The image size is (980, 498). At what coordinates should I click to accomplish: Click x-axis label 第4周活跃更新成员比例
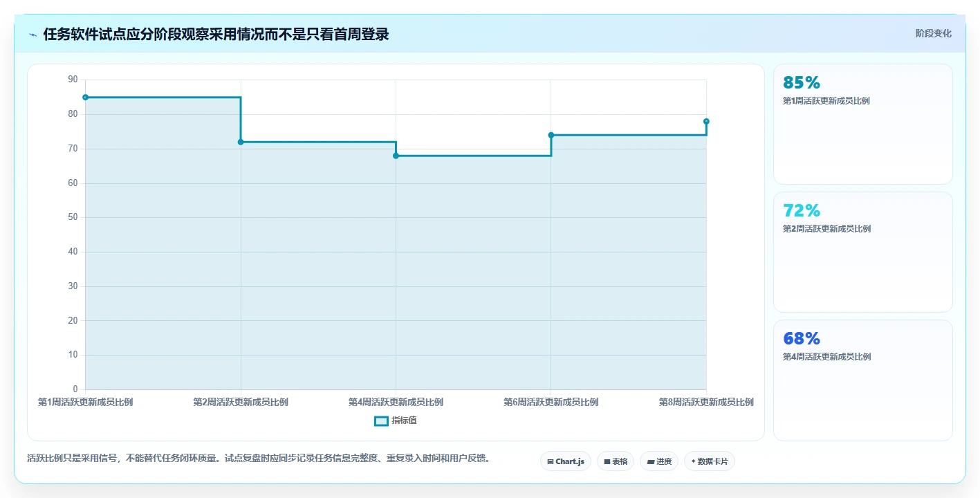point(396,402)
